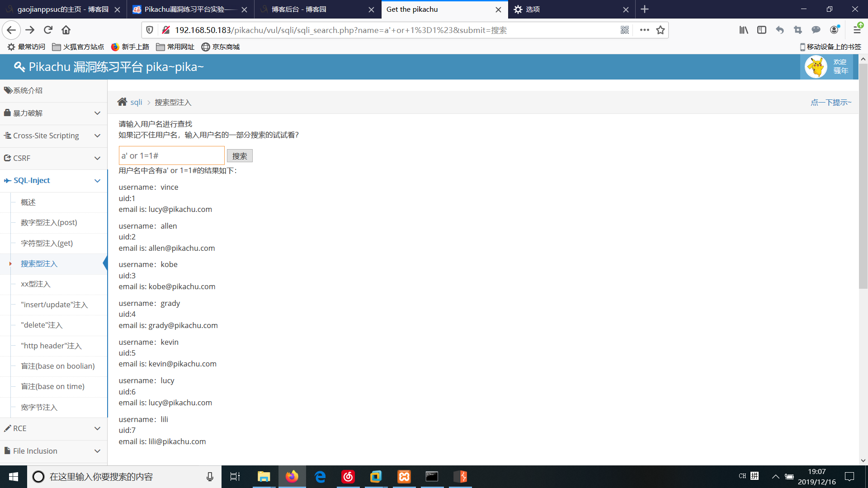Click the home page icon
The height and width of the screenshot is (488, 868).
66,30
